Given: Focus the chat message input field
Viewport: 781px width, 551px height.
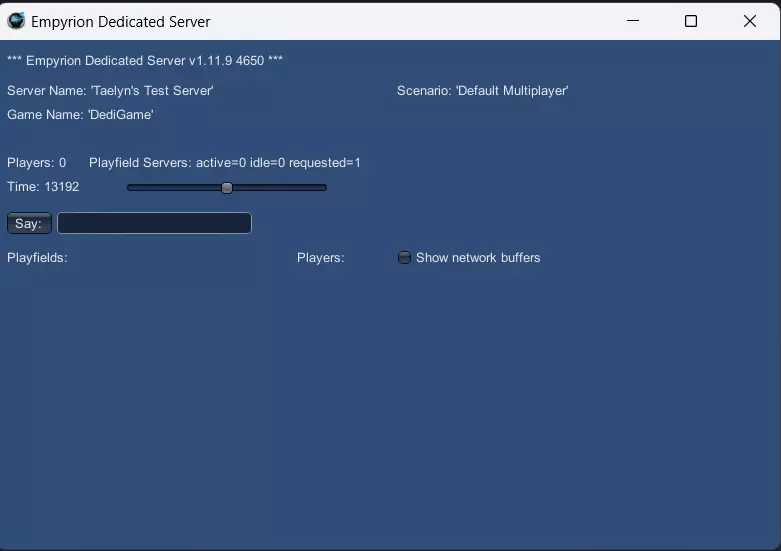Looking at the screenshot, I should [x=154, y=223].
